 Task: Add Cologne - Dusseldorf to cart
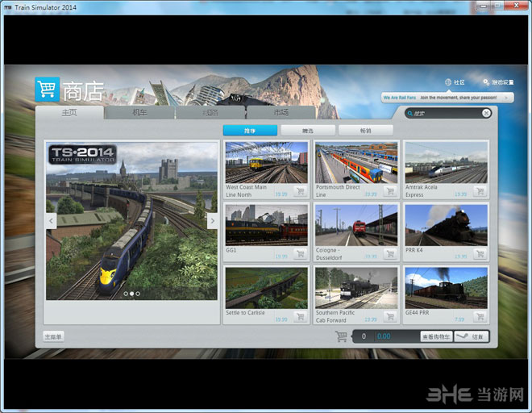(390, 254)
